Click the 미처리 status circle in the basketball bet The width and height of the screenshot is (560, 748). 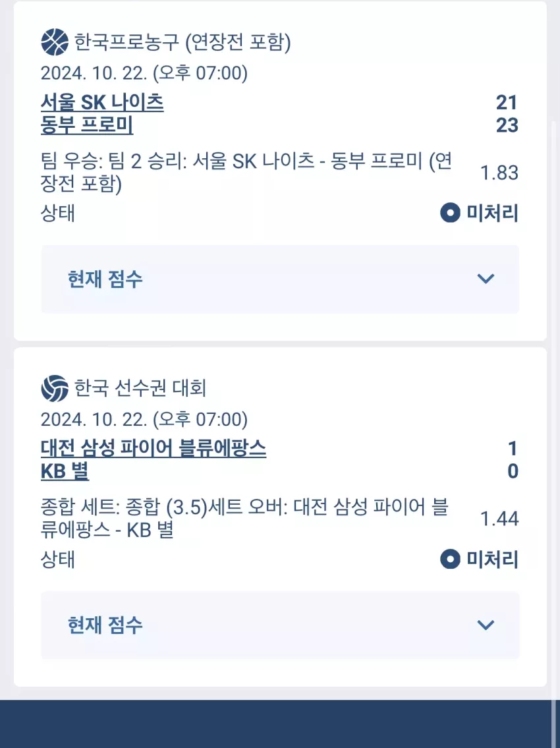point(450,213)
